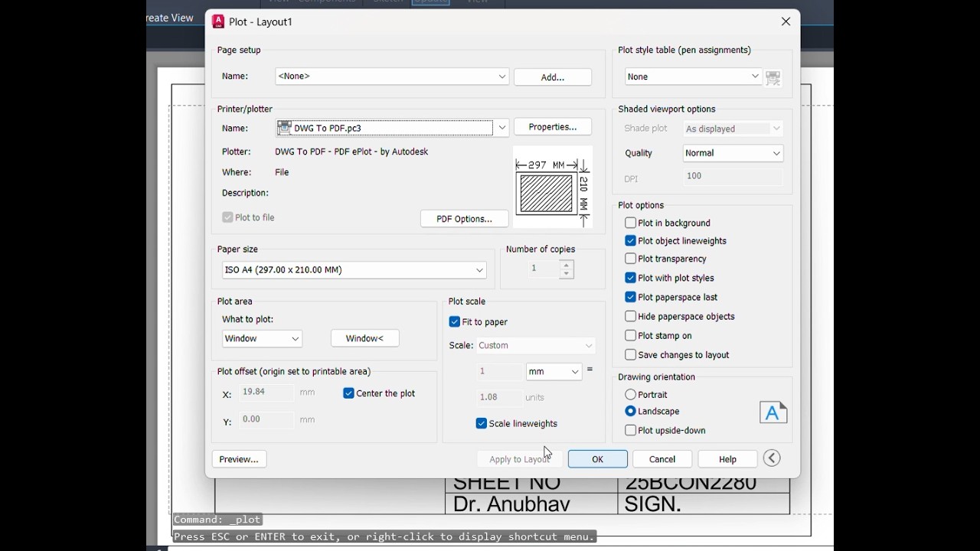The width and height of the screenshot is (980, 551).
Task: Open the Quality dropdown set to Normal
Action: pos(733,153)
